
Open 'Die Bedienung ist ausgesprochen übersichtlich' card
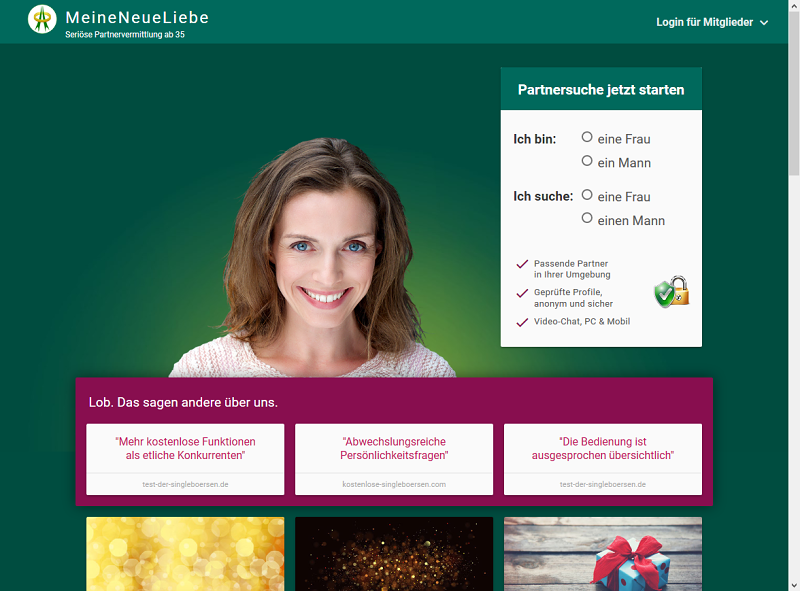(x=603, y=459)
